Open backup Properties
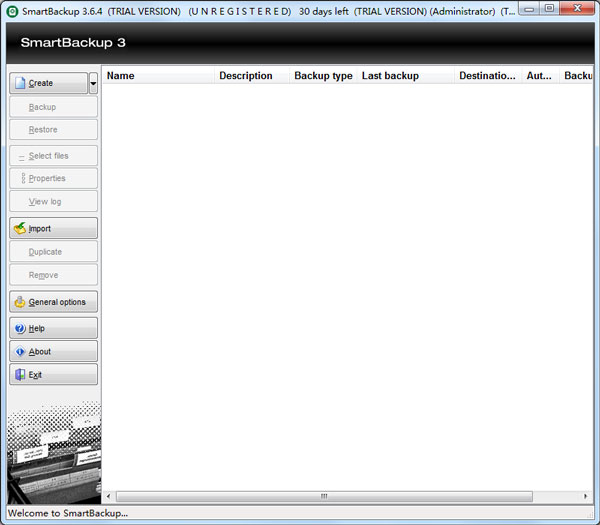This screenshot has height=525, width=600. (x=54, y=178)
